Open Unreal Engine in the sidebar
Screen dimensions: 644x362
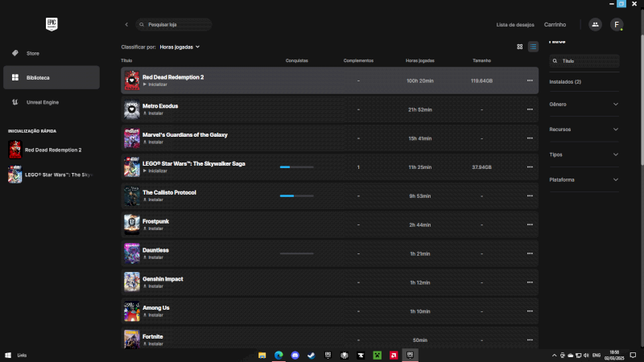pyautogui.click(x=42, y=102)
